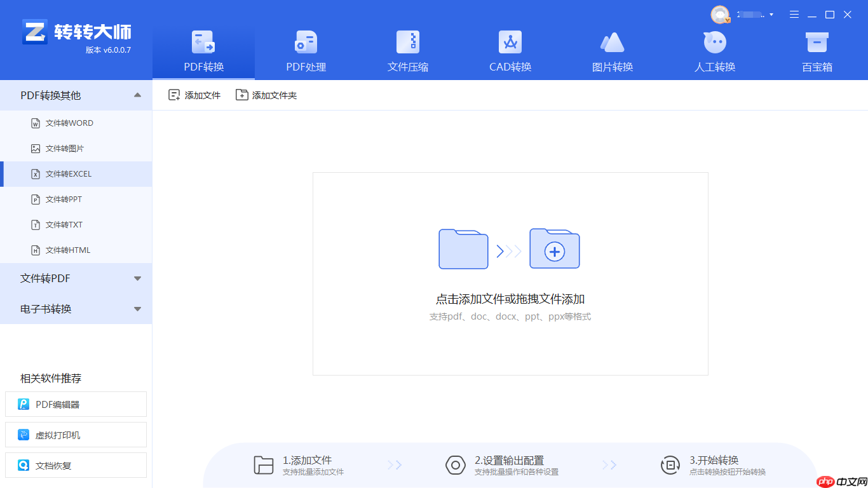Expand the 文件转PDF section
The width and height of the screenshot is (868, 488).
(137, 278)
